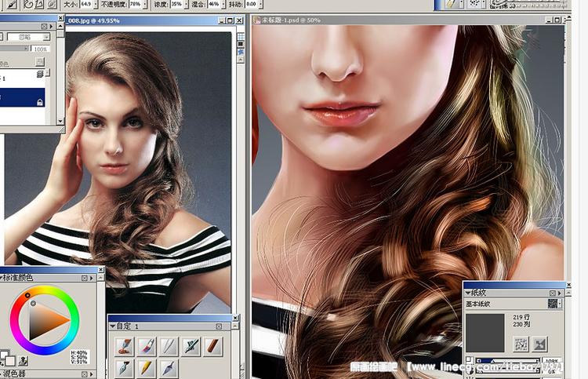Click the black square icon beside reference image
588x379 pixels.
click(x=241, y=44)
